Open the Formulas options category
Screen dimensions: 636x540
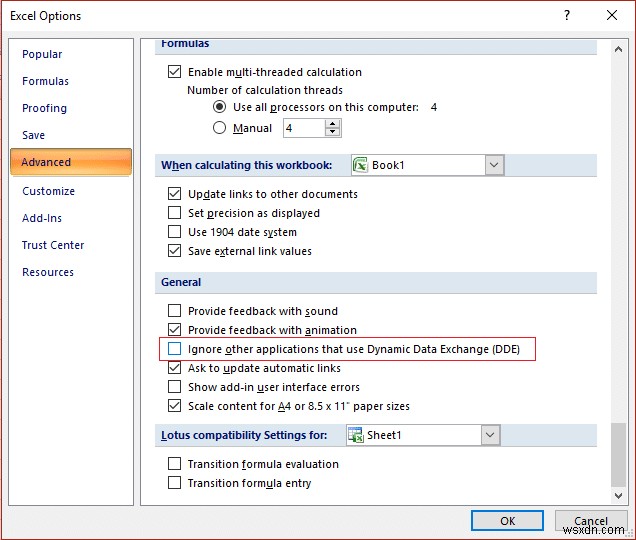46,81
